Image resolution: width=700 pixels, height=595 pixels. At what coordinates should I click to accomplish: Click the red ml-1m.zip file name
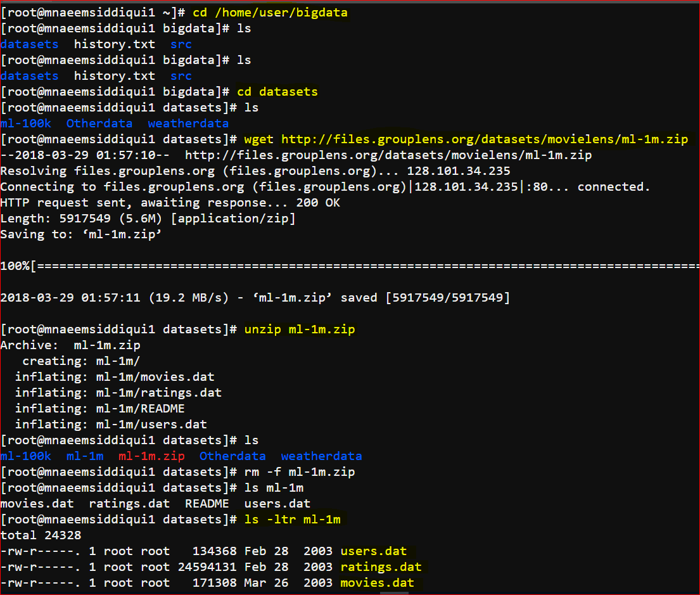pyautogui.click(x=151, y=456)
